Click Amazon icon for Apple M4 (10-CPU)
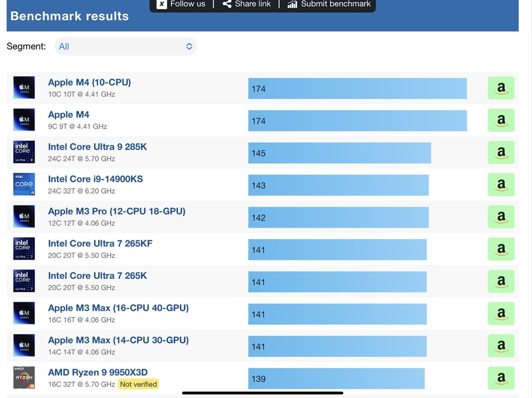This screenshot has height=398, width=532. 501,88
